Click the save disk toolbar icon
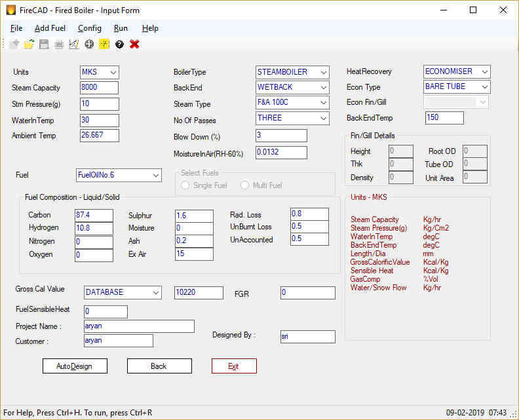 (44, 44)
